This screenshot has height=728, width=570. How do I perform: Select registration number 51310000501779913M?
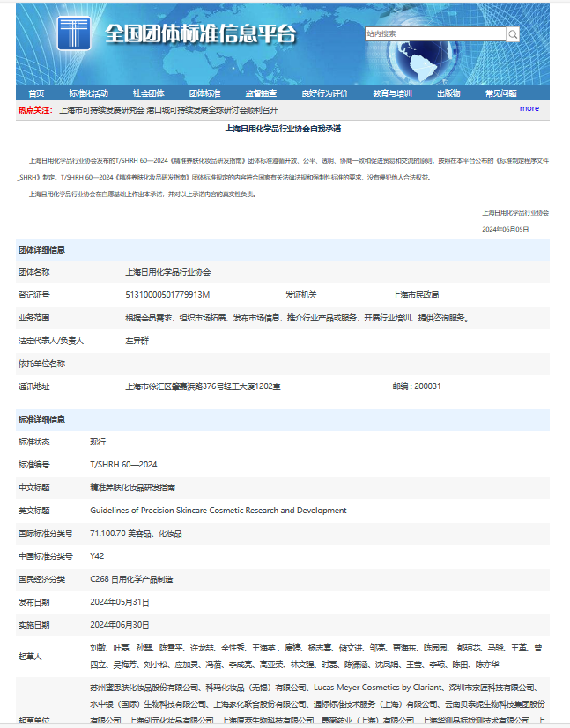coord(167,295)
